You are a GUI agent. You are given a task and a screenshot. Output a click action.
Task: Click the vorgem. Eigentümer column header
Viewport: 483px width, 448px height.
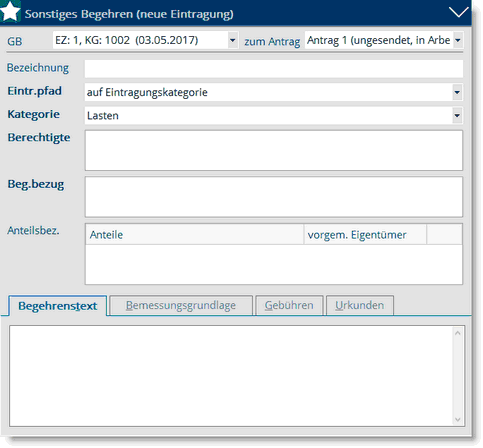click(x=365, y=235)
